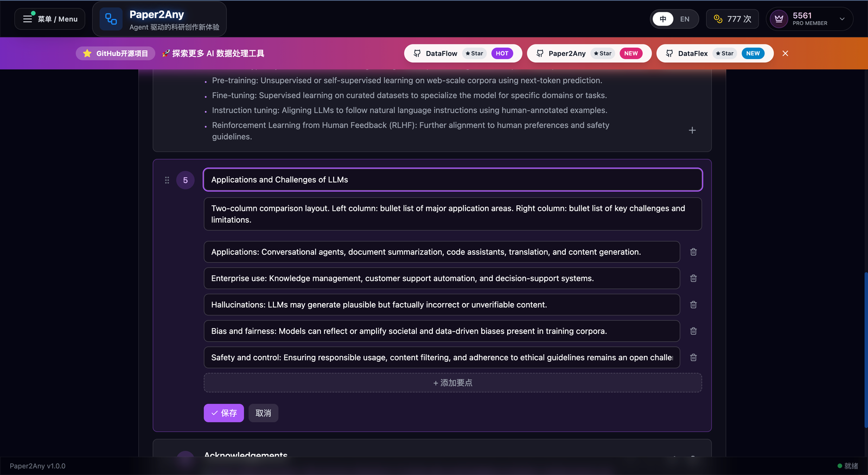Click the drag handle for slide 5

tap(167, 180)
